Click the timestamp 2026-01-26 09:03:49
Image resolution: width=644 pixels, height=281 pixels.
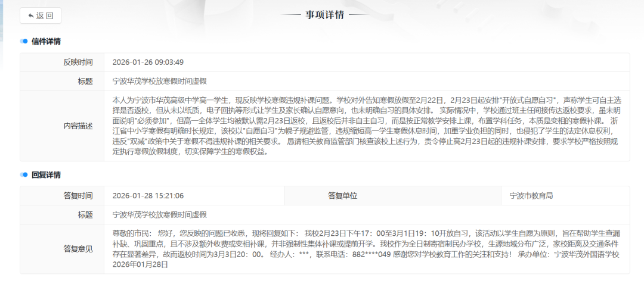pos(148,63)
